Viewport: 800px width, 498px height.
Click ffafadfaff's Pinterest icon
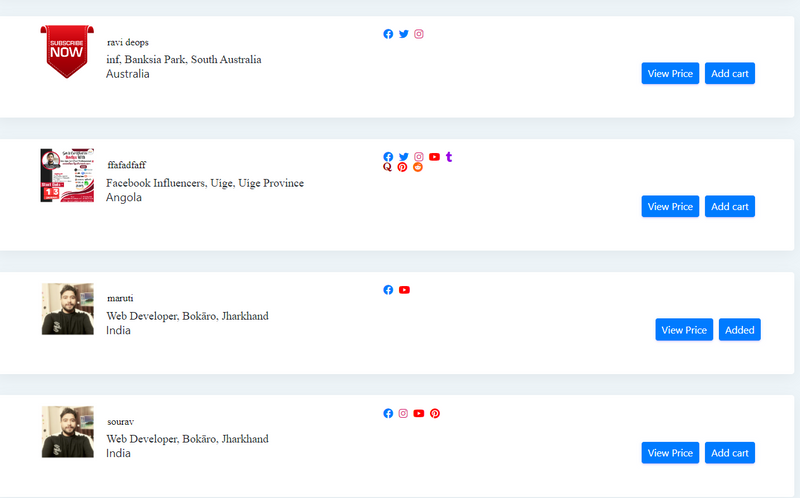click(x=403, y=167)
